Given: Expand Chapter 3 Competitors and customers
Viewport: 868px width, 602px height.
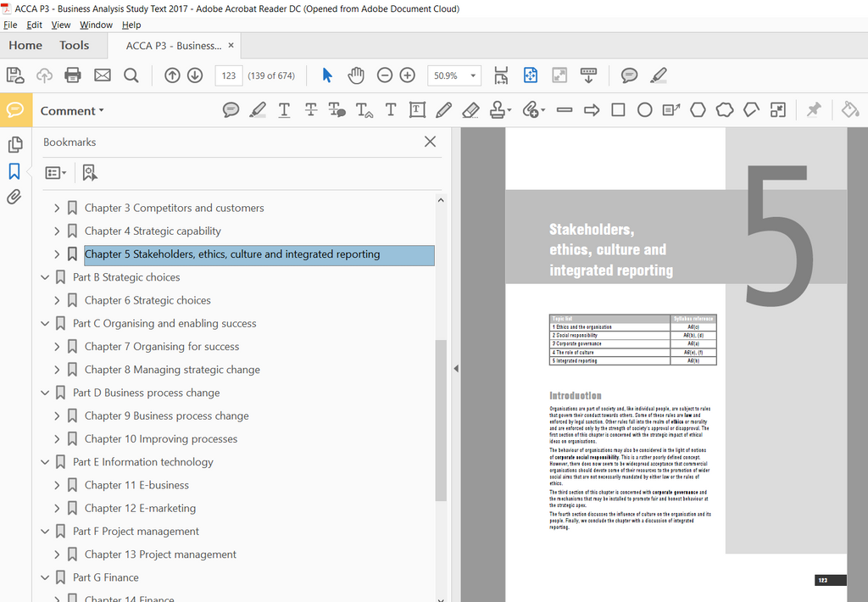Looking at the screenshot, I should (x=57, y=209).
